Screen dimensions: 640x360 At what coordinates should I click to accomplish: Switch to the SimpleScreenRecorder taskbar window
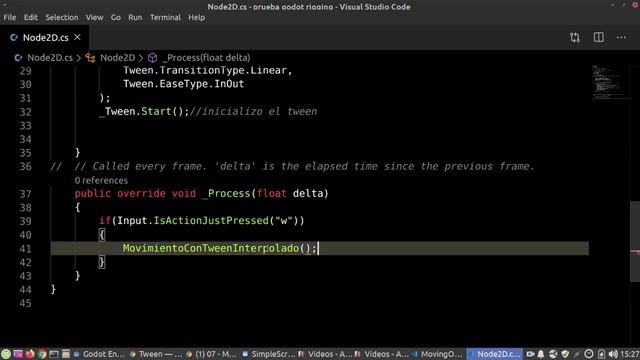(268, 354)
